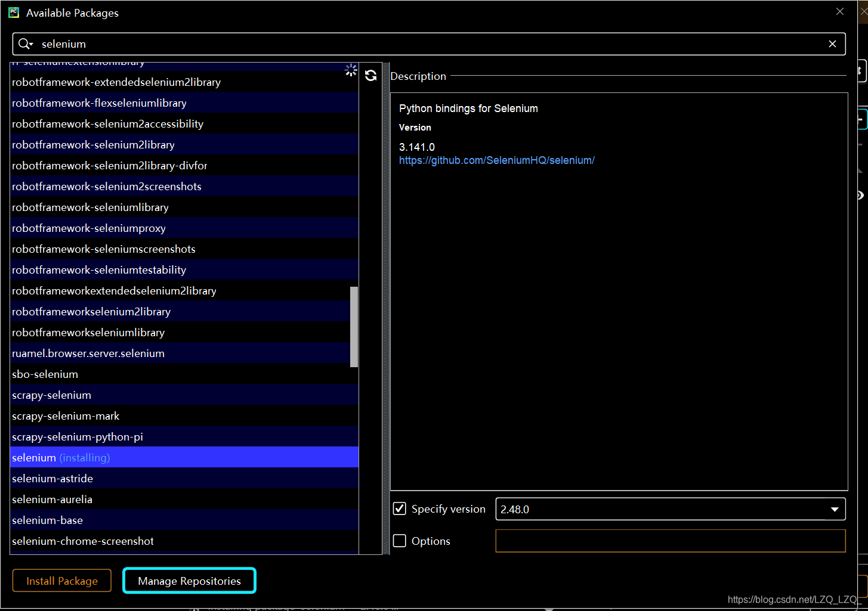Select robotframework-selenium2library package
The image size is (868, 611).
(184, 144)
